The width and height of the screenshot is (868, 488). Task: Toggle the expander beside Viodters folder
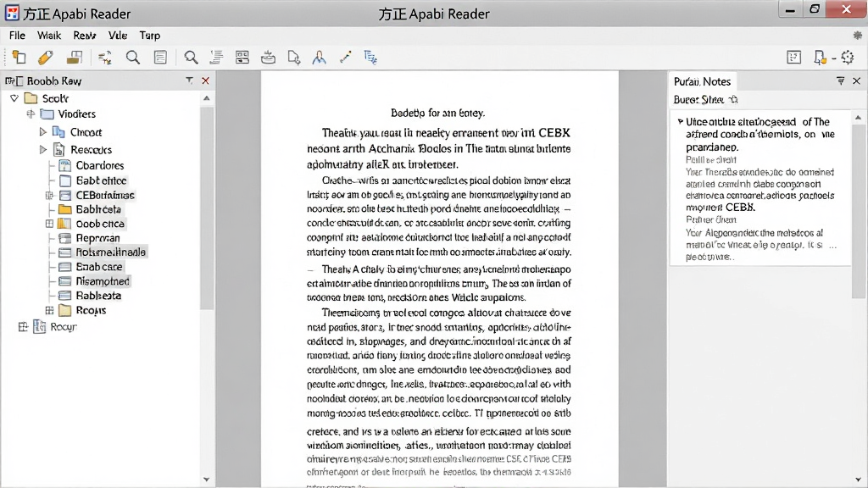tap(31, 114)
